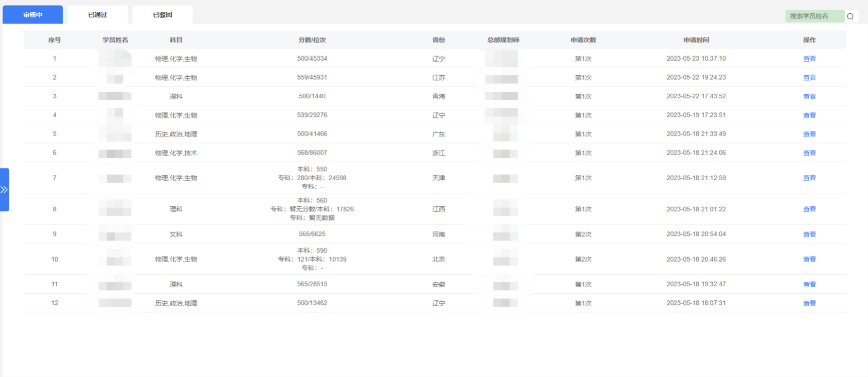The height and width of the screenshot is (377, 868).
Task: Open the 天津 row's 查看 link
Action: click(809, 178)
